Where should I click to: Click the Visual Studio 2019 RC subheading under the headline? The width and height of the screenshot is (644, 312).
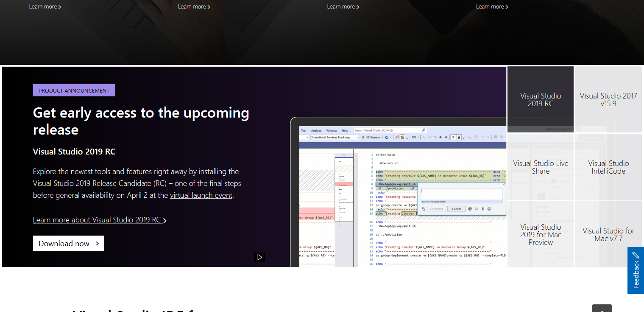(74, 152)
